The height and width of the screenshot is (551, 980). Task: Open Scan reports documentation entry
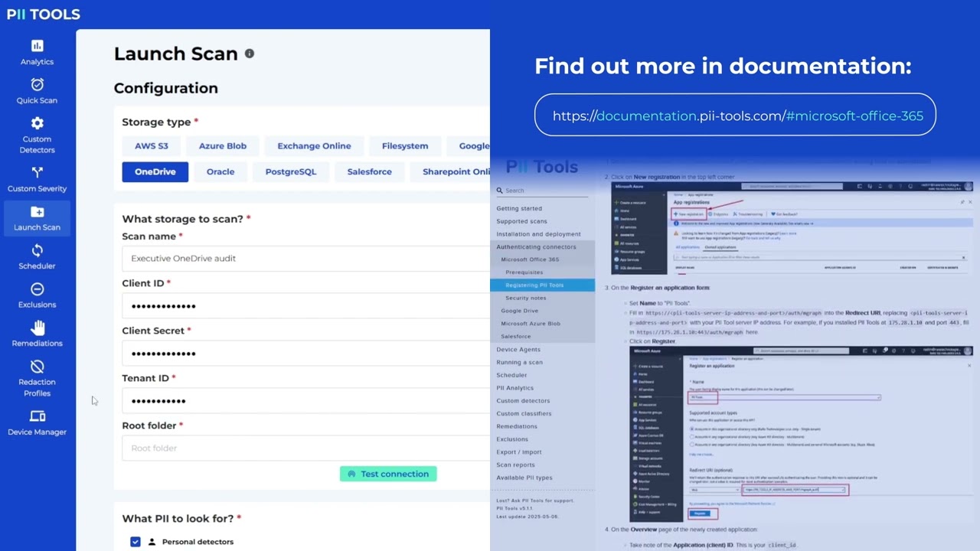(515, 465)
